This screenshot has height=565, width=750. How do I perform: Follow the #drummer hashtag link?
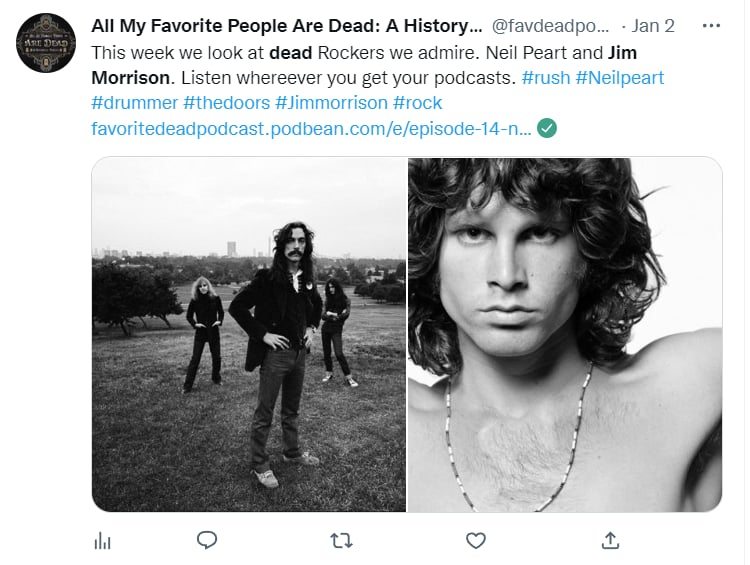134,103
